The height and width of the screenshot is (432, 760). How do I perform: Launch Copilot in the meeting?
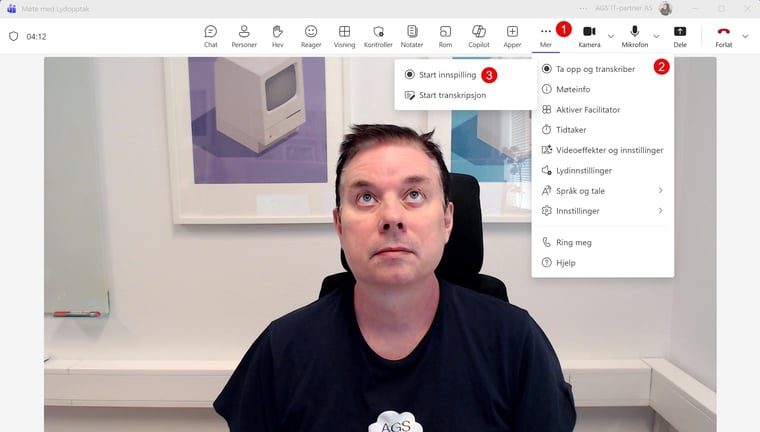coord(478,36)
